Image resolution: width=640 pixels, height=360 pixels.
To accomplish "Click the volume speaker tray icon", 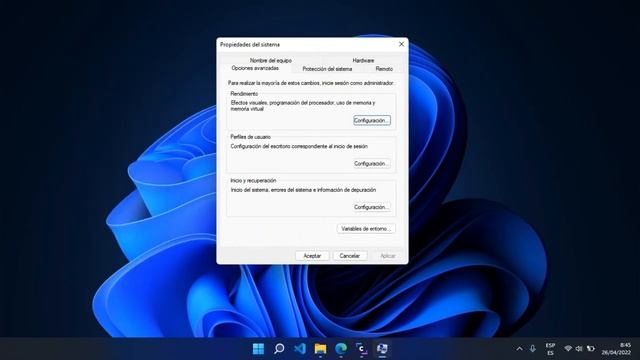I will tap(579, 349).
